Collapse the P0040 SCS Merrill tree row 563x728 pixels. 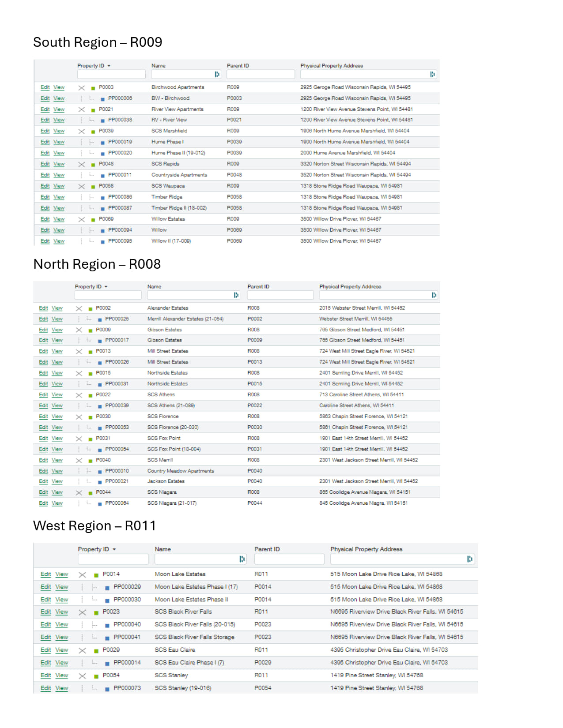pyautogui.click(x=79, y=461)
